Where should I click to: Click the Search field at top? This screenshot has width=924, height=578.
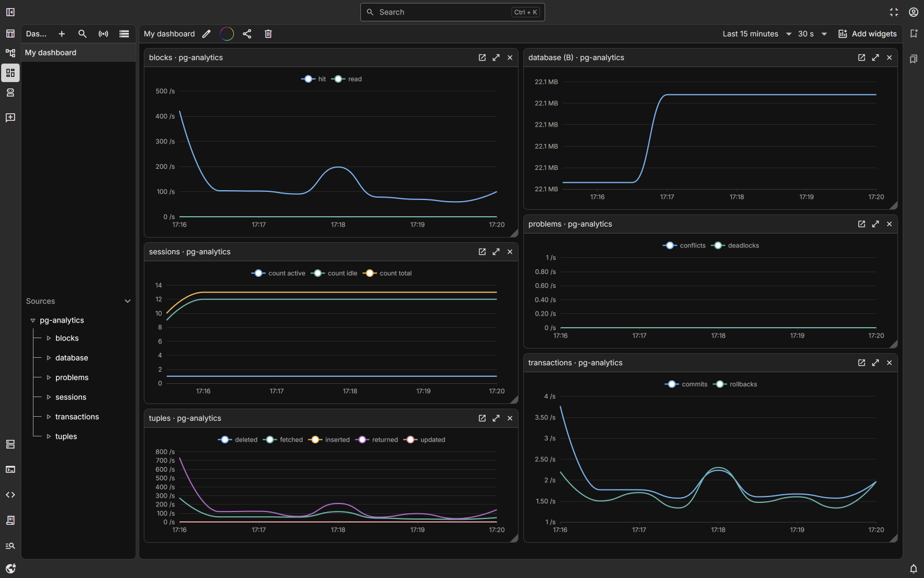[x=453, y=12]
